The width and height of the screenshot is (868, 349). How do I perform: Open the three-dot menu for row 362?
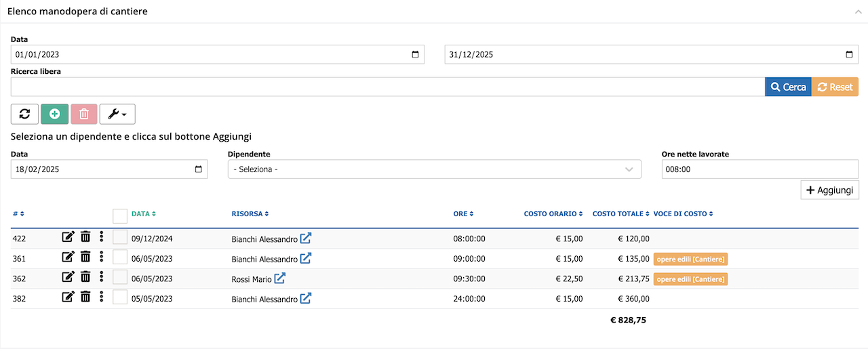coord(101,276)
